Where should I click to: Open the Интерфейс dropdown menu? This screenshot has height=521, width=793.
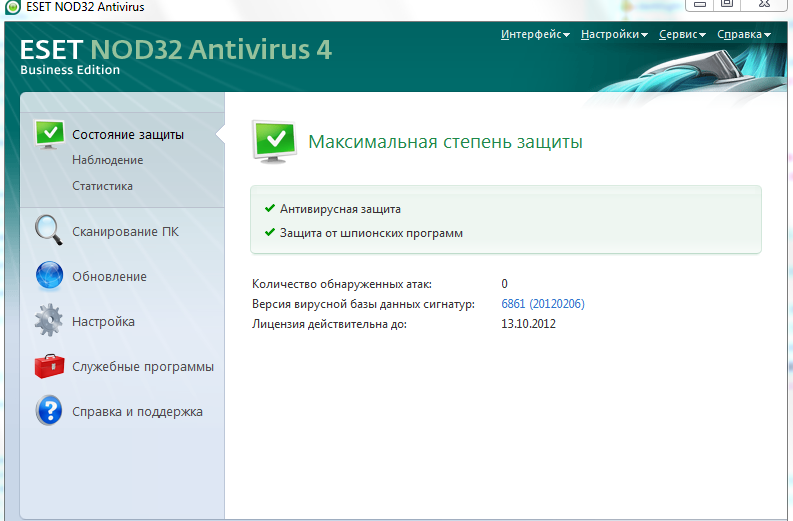pyautogui.click(x=535, y=34)
